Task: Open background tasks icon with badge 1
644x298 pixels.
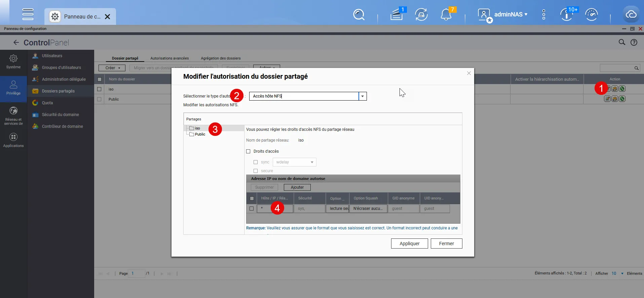Action: pos(397,14)
